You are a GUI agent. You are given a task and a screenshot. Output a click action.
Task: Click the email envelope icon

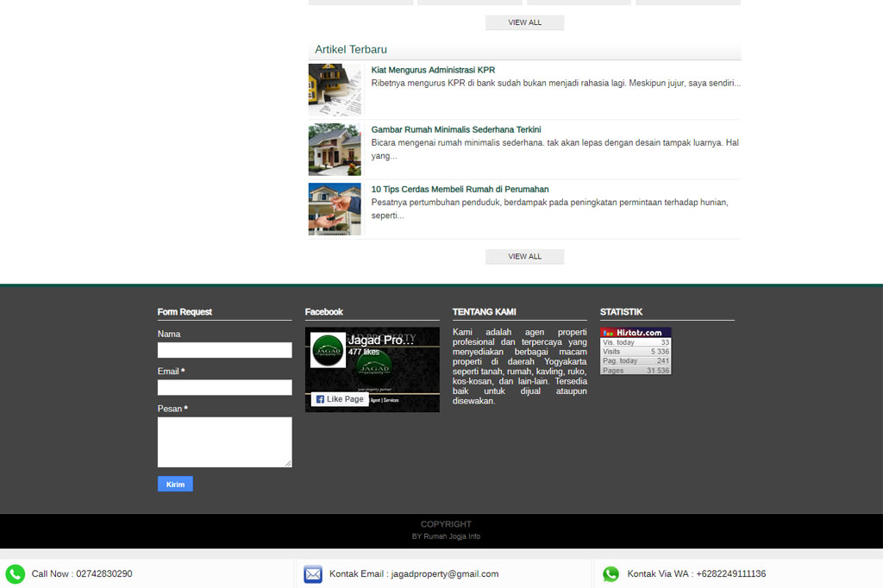pyautogui.click(x=313, y=574)
